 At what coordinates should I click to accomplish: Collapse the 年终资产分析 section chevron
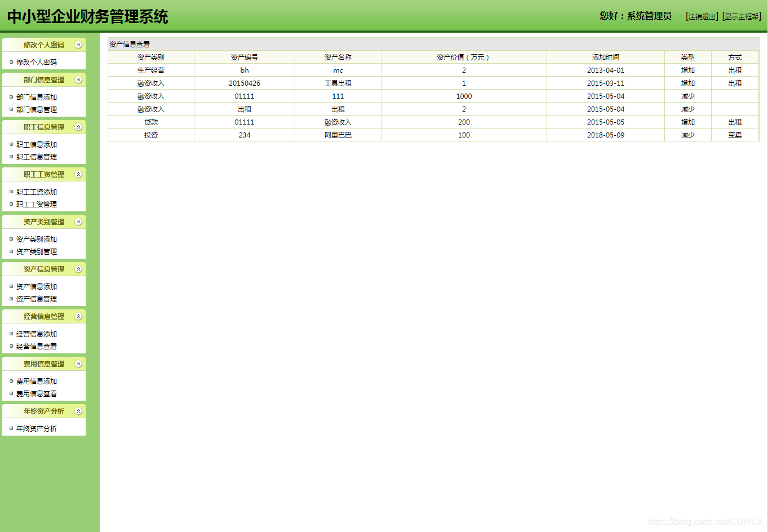pos(79,411)
